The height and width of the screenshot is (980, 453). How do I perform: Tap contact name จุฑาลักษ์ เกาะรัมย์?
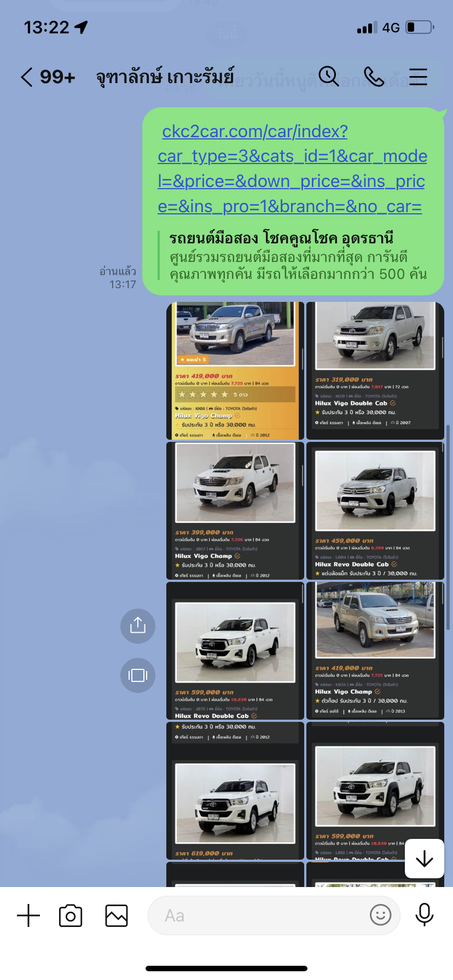pyautogui.click(x=165, y=77)
